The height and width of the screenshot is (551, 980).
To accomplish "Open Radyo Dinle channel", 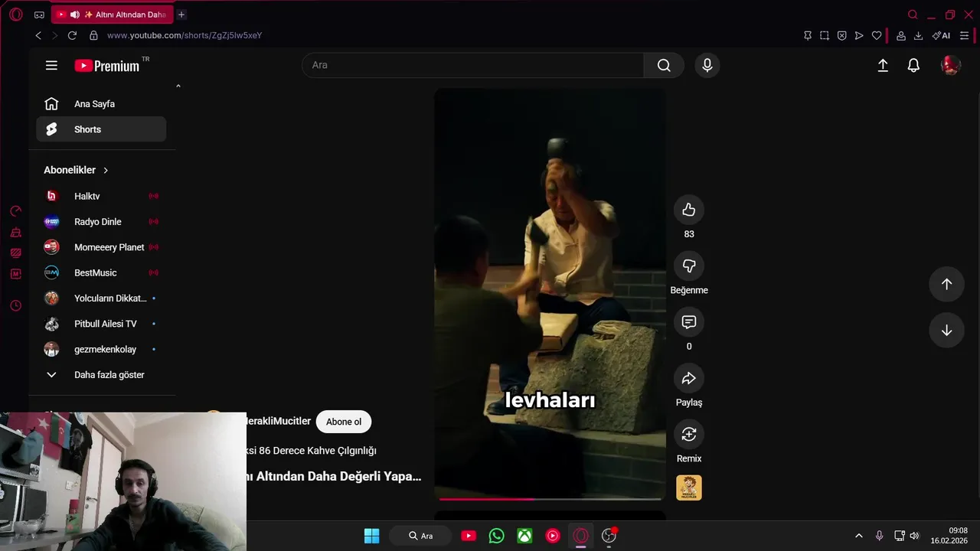I will 101,222.
